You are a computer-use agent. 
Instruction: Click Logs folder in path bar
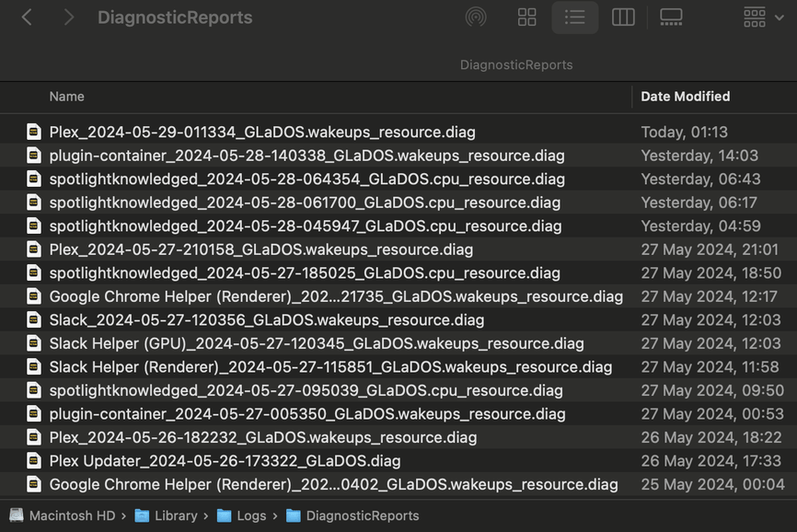[x=249, y=516]
